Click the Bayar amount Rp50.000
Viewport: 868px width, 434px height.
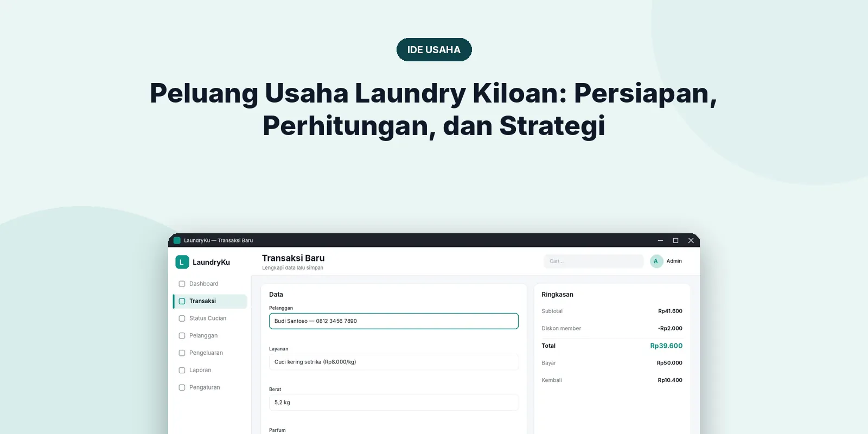669,363
